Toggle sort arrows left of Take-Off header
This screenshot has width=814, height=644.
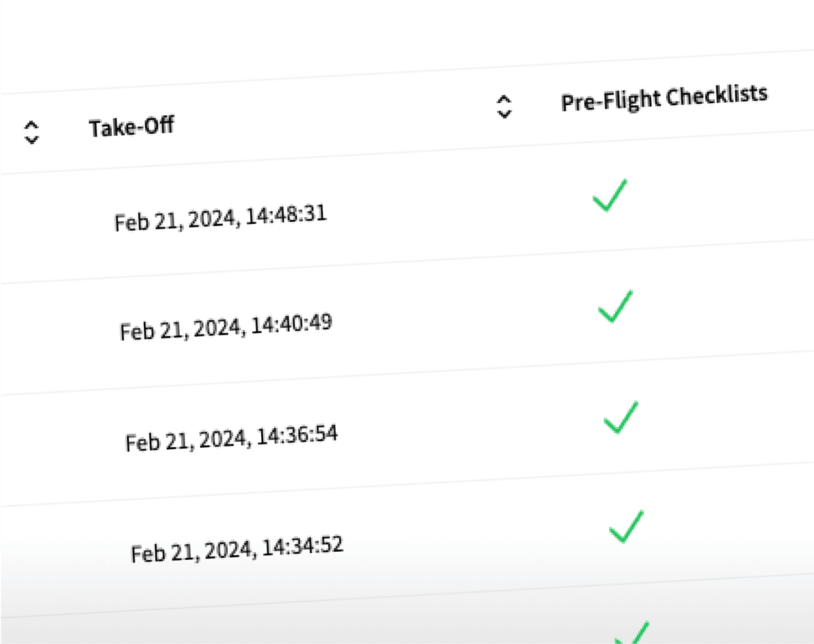coord(31,132)
